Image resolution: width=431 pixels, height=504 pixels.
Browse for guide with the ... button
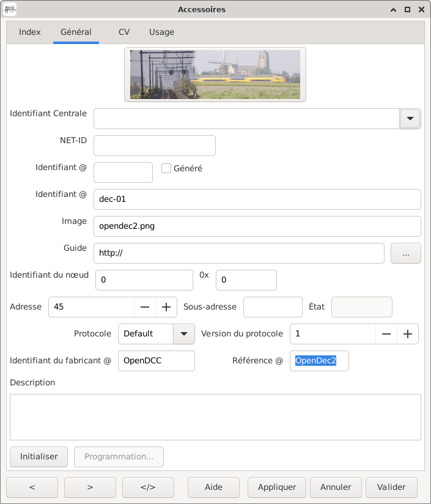tap(405, 253)
